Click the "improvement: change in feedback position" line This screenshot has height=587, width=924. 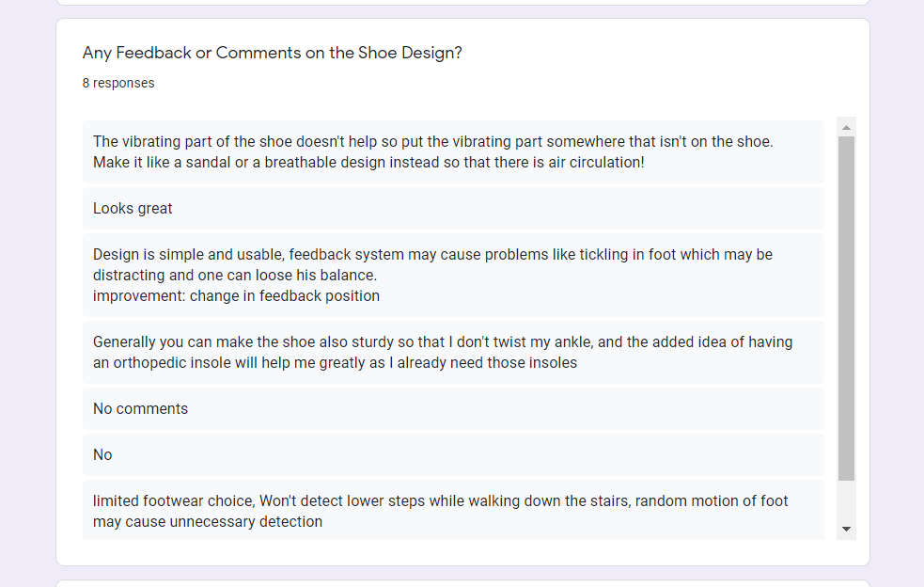tap(236, 295)
